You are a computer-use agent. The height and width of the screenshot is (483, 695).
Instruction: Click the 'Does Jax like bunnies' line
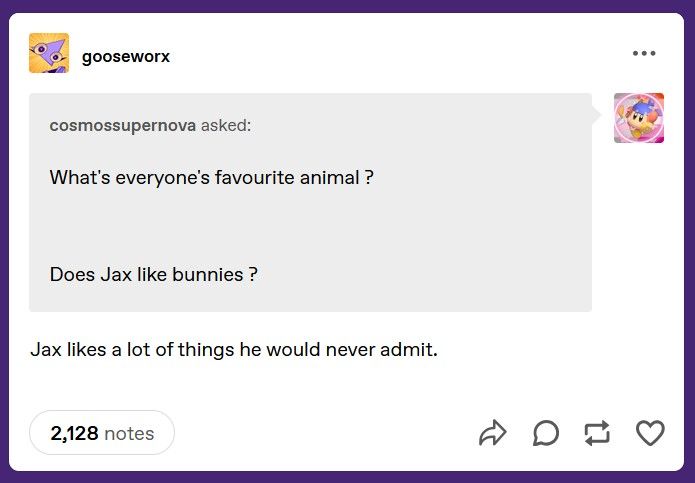point(153,274)
